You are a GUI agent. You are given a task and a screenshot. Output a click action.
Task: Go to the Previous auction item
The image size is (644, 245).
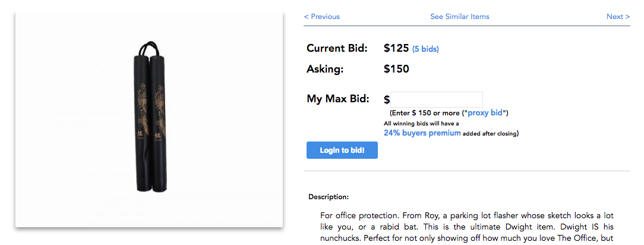[x=321, y=17]
